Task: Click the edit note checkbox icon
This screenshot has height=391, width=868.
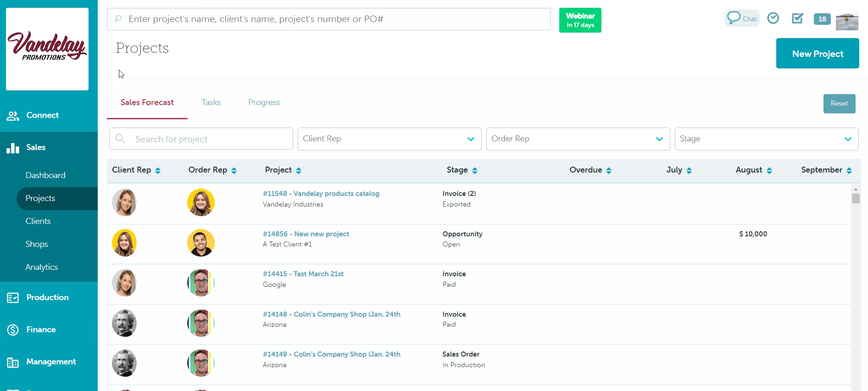Action: (x=797, y=18)
